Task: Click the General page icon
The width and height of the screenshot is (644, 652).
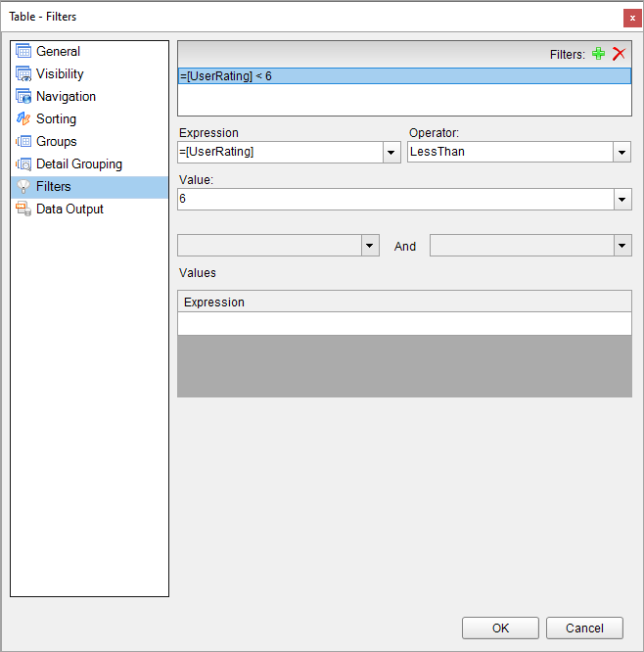Action: pyautogui.click(x=23, y=51)
